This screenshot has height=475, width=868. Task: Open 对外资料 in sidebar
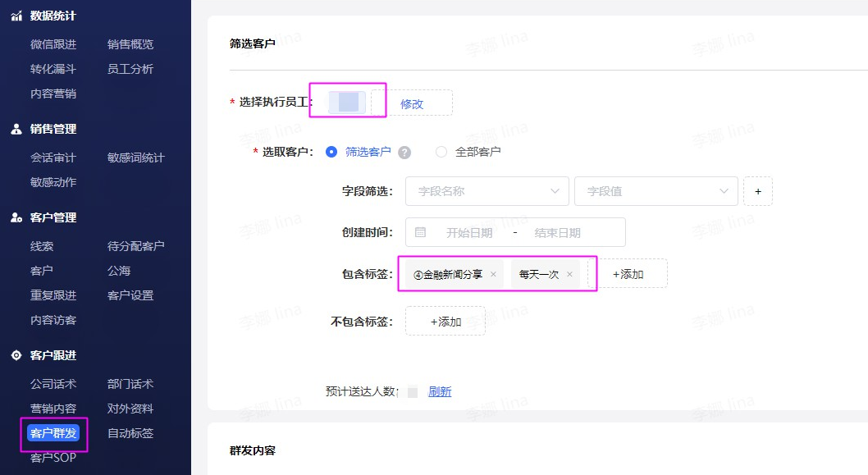click(x=130, y=409)
